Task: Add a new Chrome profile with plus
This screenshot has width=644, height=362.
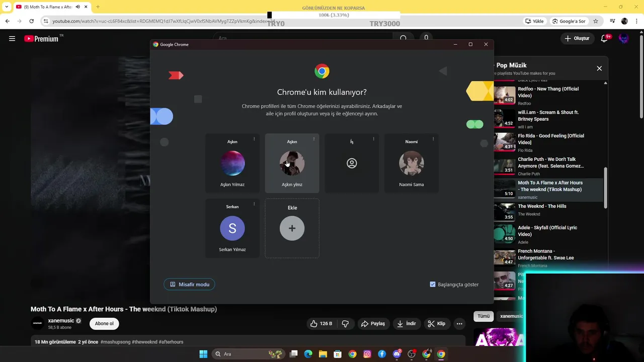Action: (x=292, y=228)
